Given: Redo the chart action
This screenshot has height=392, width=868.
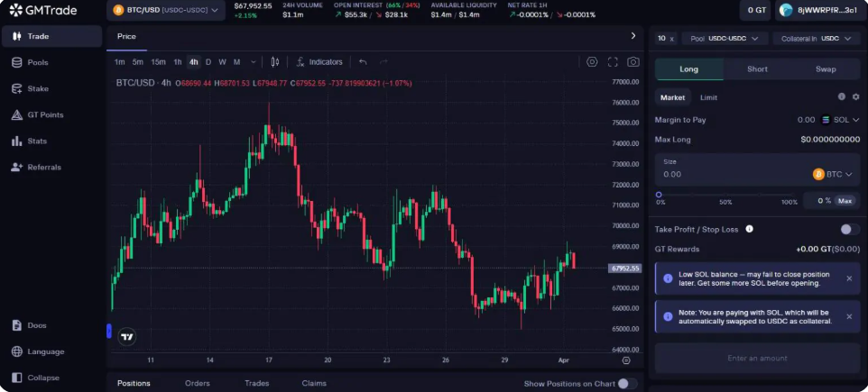Looking at the screenshot, I should [383, 62].
